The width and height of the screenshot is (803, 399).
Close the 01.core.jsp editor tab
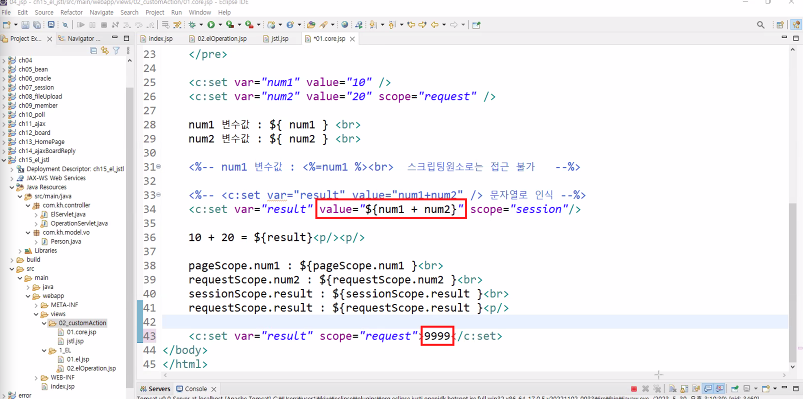pos(352,39)
